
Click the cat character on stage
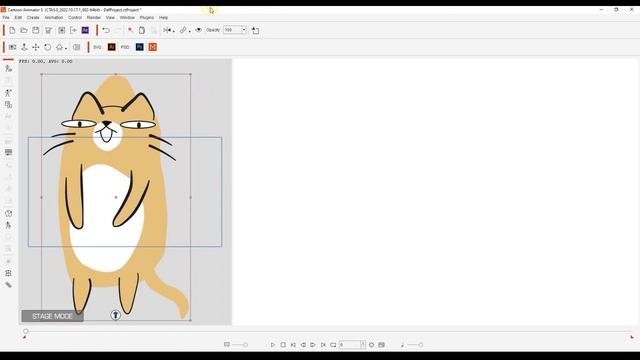(x=116, y=197)
